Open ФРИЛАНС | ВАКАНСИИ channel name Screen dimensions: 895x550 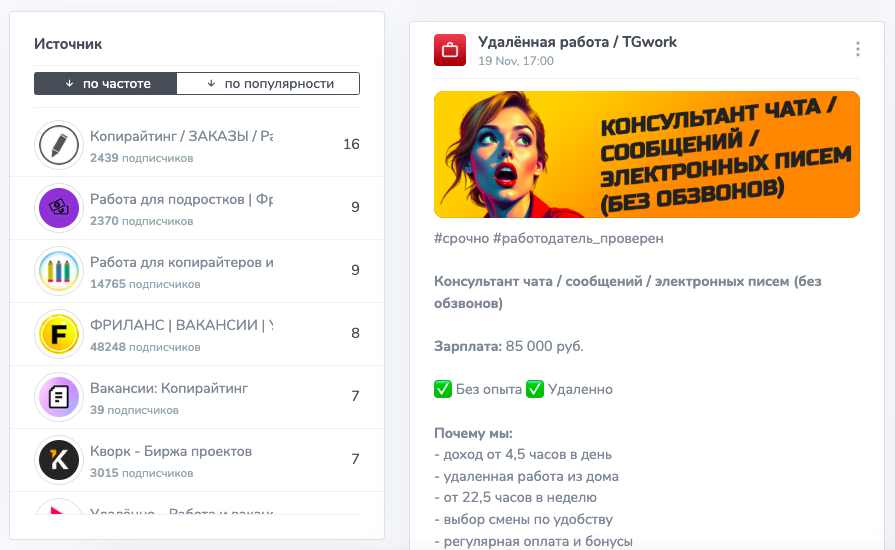[x=182, y=325]
